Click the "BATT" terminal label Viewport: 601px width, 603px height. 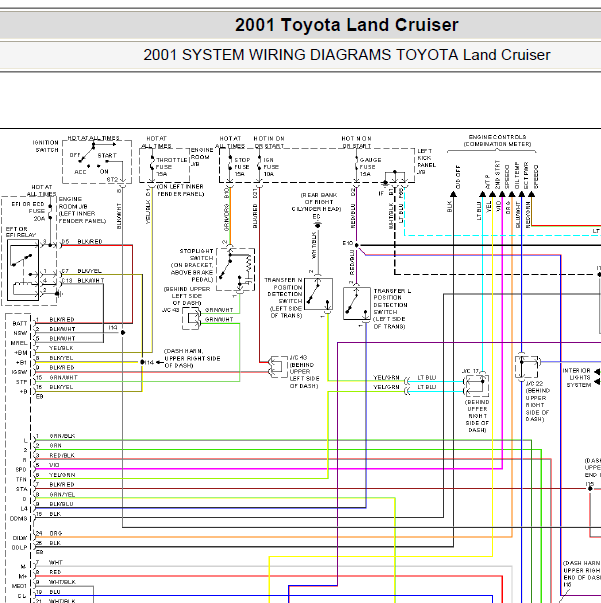point(20,323)
